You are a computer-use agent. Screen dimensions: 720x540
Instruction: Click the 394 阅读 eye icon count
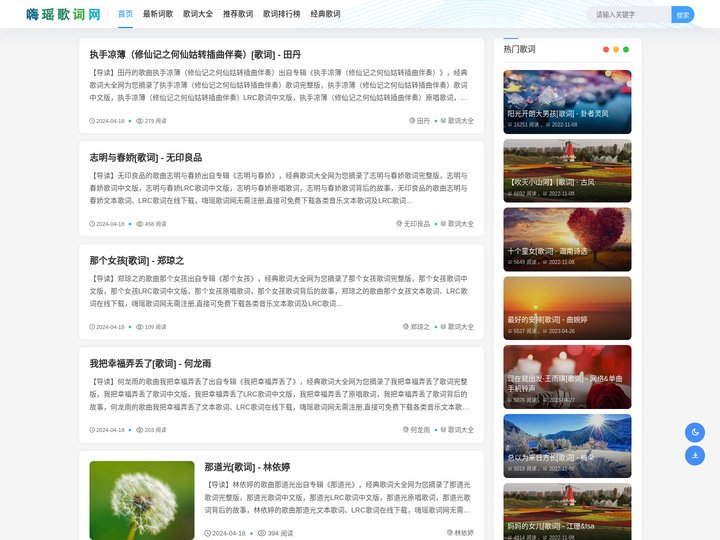(x=275, y=533)
